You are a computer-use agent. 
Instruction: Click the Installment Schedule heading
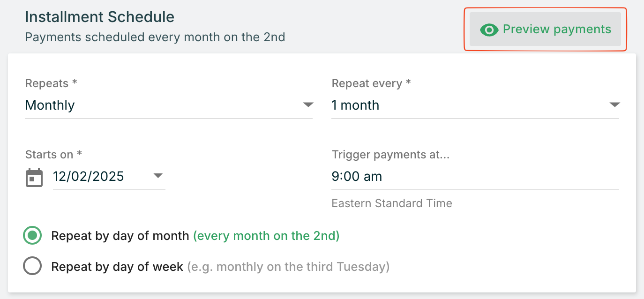tap(99, 17)
